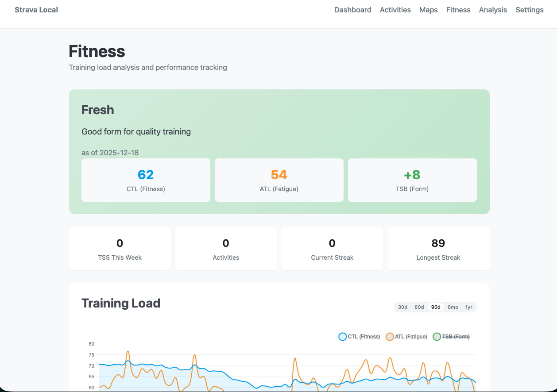Image resolution: width=557 pixels, height=392 pixels.
Task: Switch to the 1yr view
Action: pyautogui.click(x=468, y=307)
